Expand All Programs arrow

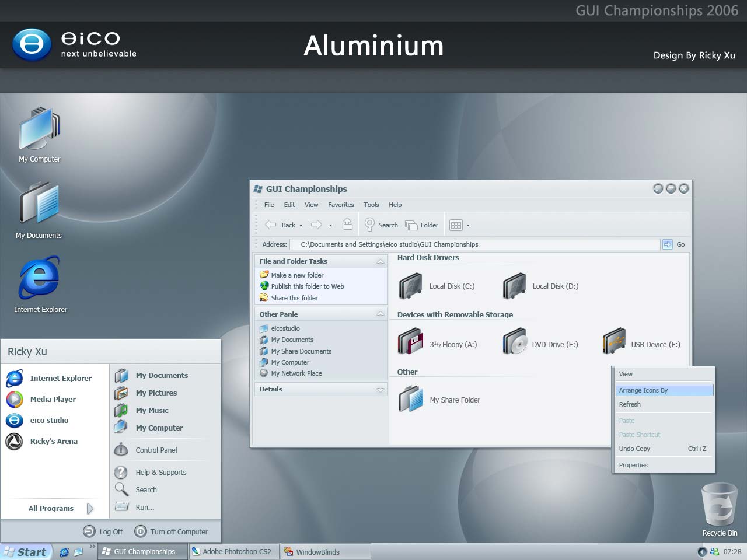[90, 509]
